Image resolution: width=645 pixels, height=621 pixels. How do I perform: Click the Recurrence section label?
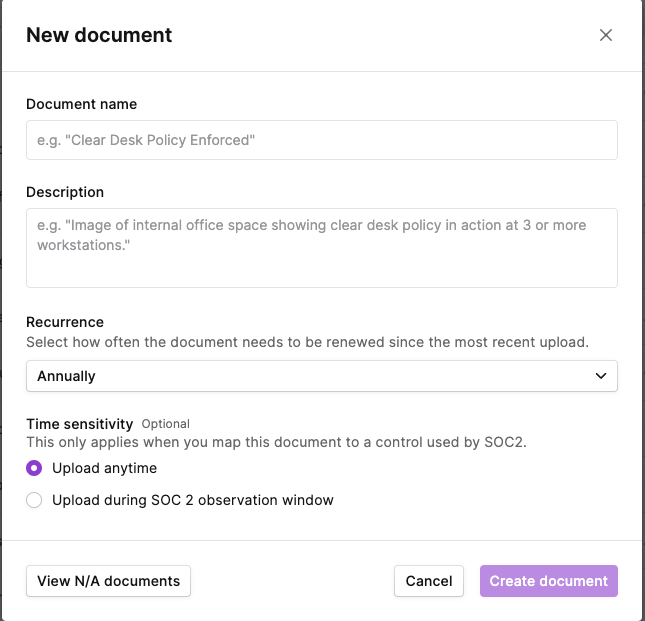[x=65, y=322]
